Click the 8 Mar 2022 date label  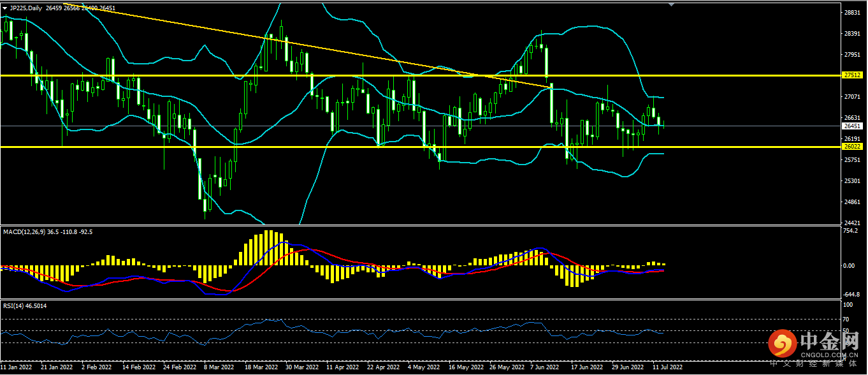[219, 368]
